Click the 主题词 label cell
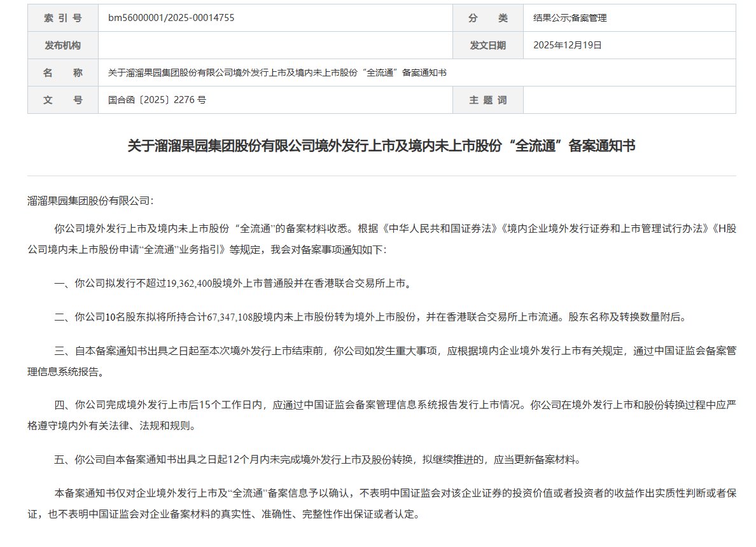 (x=488, y=100)
